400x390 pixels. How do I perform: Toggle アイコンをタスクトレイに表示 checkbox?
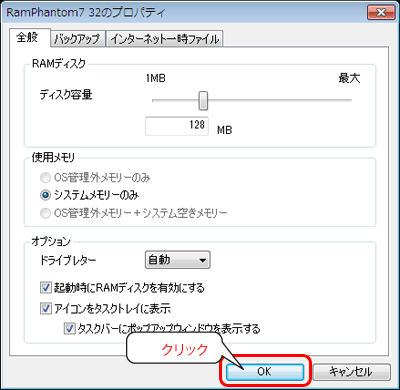(45, 308)
